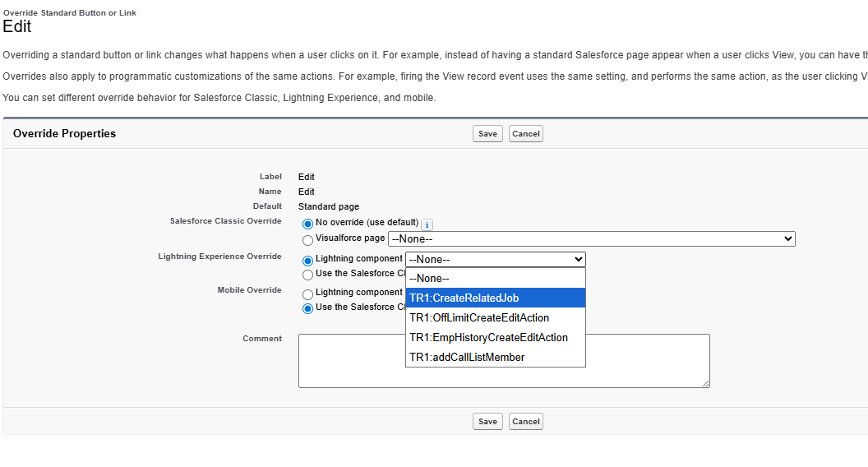This screenshot has width=868, height=467.
Task: Collapse the Lightning component dropdown list
Action: pyautogui.click(x=495, y=259)
